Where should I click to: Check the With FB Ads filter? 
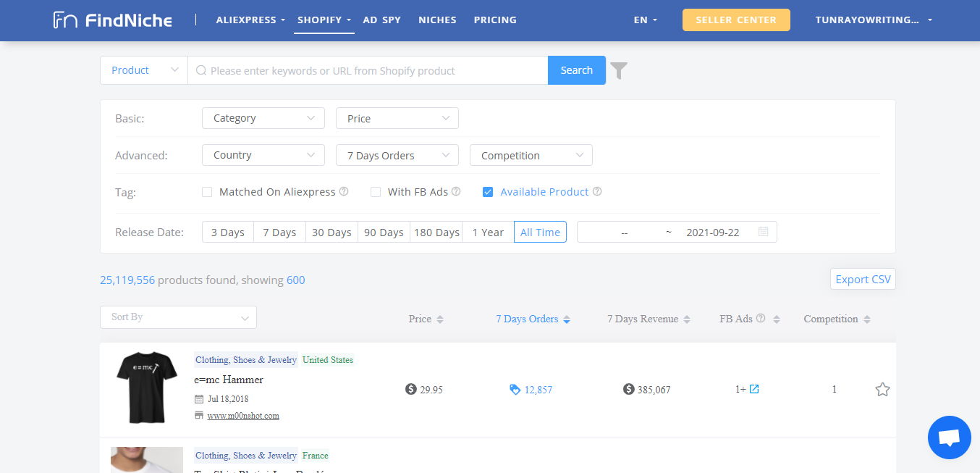coord(376,191)
